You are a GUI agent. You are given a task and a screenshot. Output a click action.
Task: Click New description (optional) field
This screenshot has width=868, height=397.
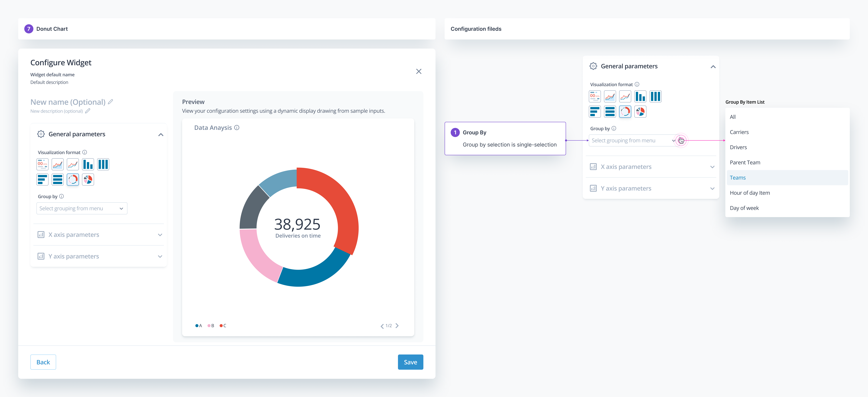pyautogui.click(x=57, y=111)
